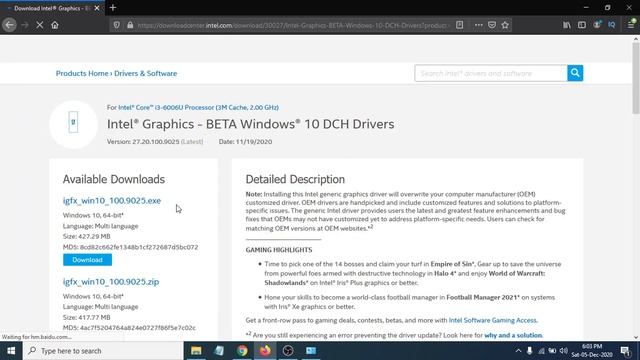Open the Library icon in toolbar

567,25
